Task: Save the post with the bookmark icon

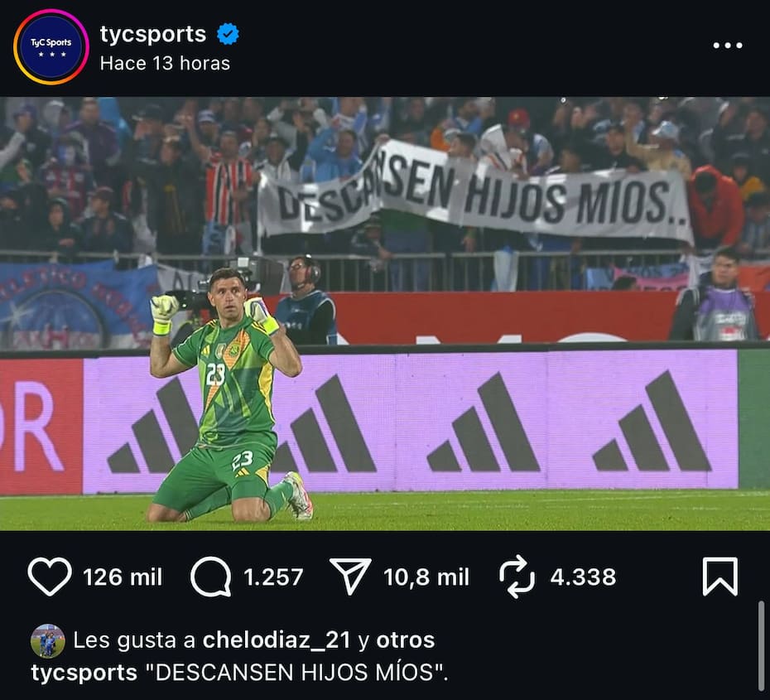Action: [x=720, y=577]
